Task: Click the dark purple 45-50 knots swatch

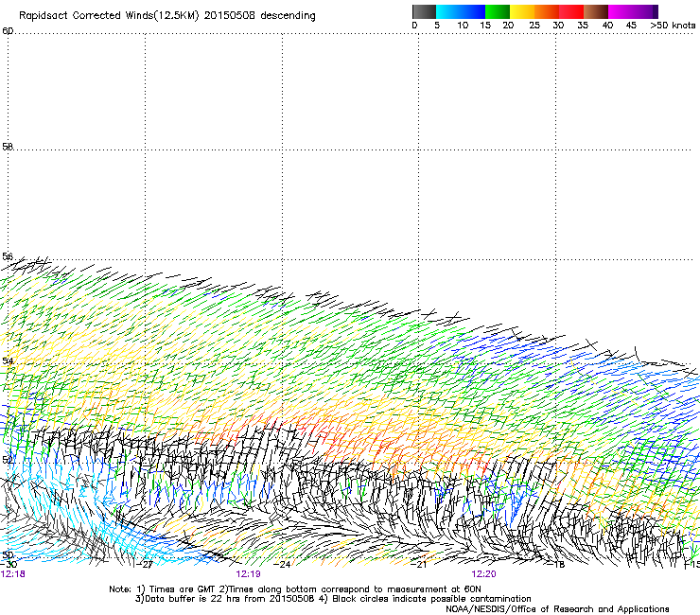Action: pyautogui.click(x=645, y=11)
